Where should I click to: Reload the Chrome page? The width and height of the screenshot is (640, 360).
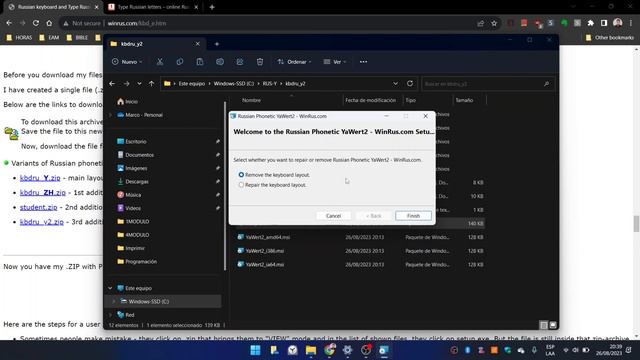(36, 23)
